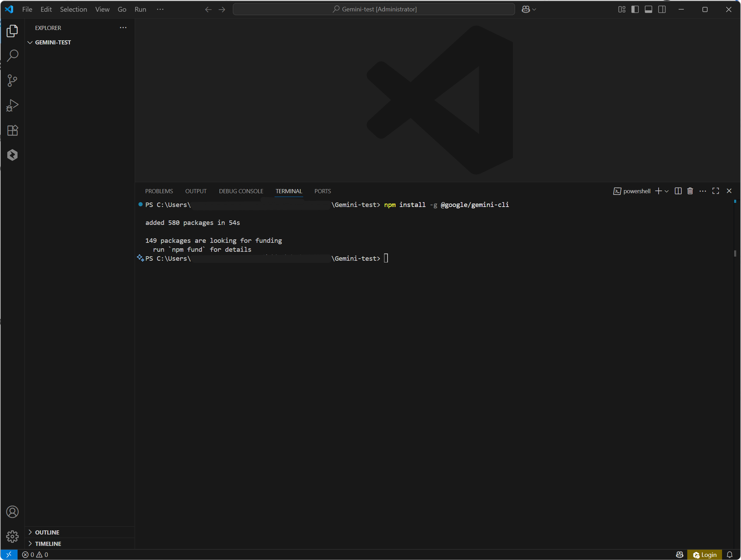Click the Accounts icon in activity bar
The image size is (741, 560).
coord(12,512)
